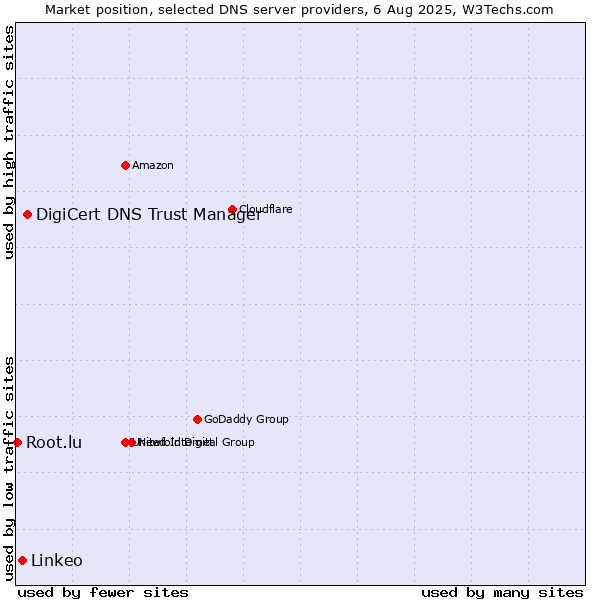Click the Linkeo data point marker

23,561
